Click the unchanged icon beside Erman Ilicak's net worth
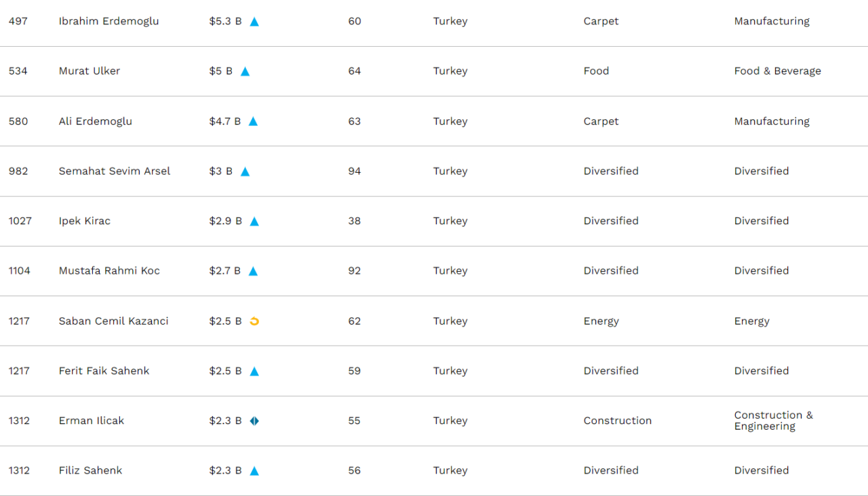Viewport: 868px width, 496px height. (254, 421)
